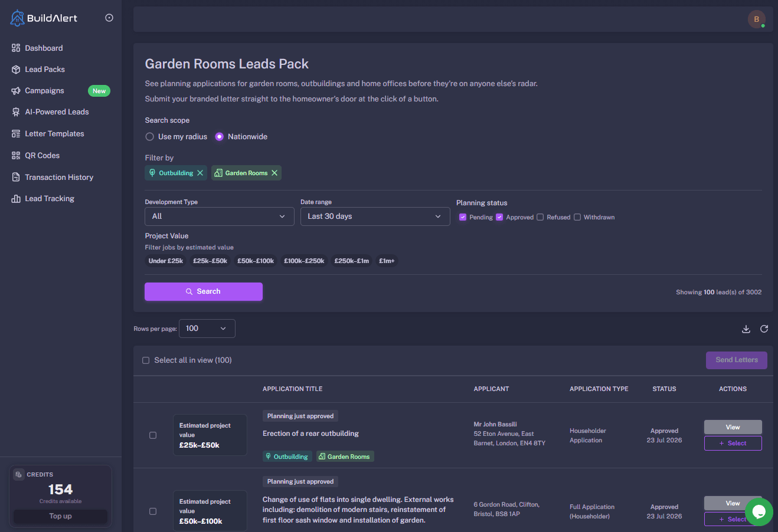The image size is (778, 532).
Task: Check the Refused planning status
Action: pos(540,217)
